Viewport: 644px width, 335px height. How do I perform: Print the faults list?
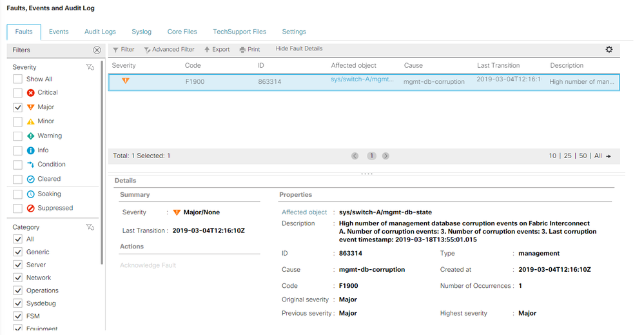(x=249, y=49)
